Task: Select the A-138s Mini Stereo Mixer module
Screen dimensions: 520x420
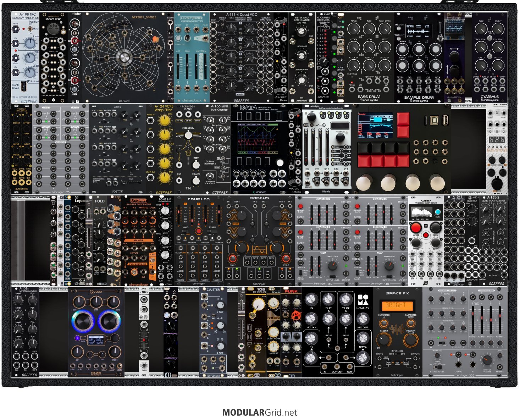Action: click(x=25, y=332)
